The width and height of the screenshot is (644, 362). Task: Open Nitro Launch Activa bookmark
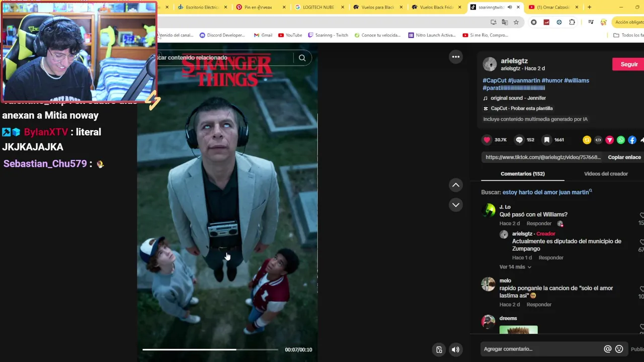click(x=432, y=35)
